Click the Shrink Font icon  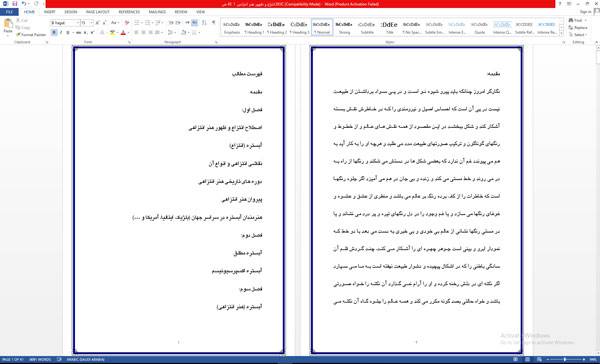coord(104,23)
